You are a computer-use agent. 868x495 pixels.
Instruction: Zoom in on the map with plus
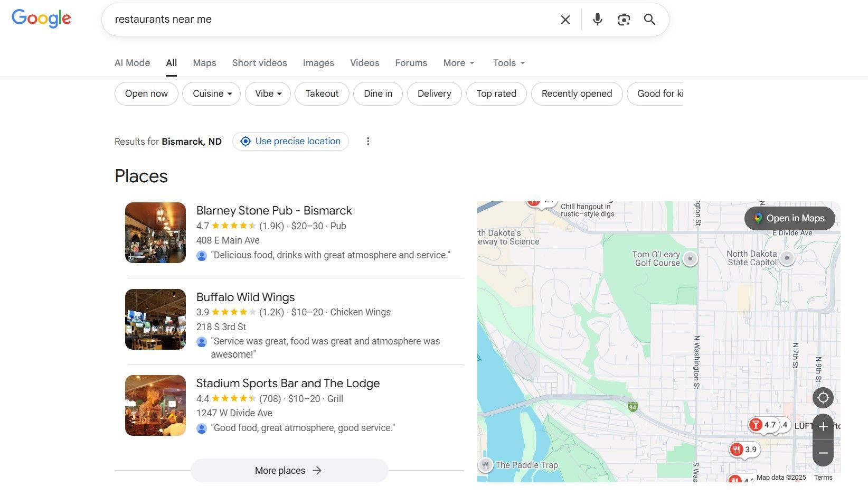point(823,427)
